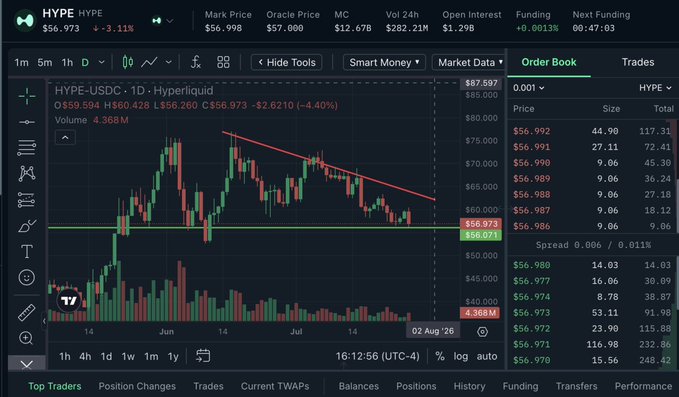Open the HYPE unit dropdown in order book
The image size is (679, 397).
click(655, 88)
